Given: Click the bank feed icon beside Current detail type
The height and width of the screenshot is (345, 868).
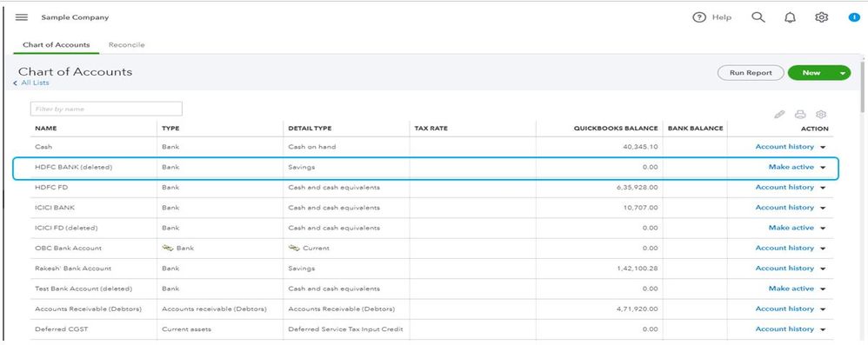Looking at the screenshot, I should point(294,248).
